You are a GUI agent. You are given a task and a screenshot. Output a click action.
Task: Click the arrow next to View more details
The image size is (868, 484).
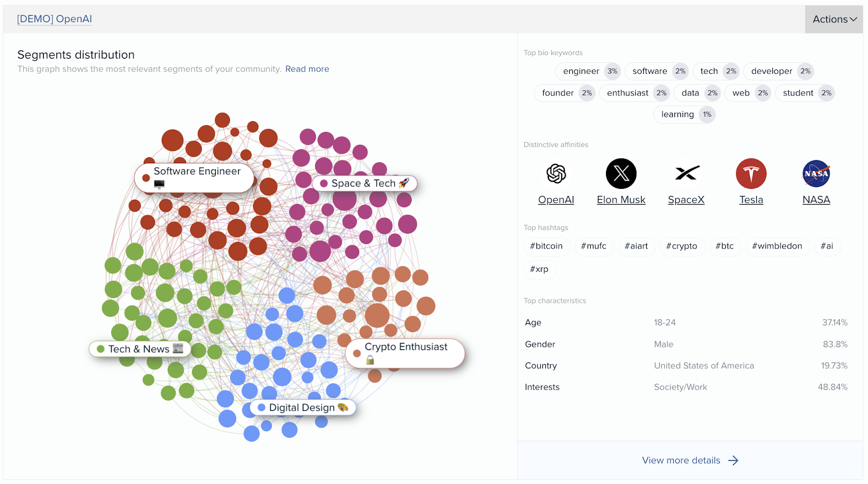[733, 461]
